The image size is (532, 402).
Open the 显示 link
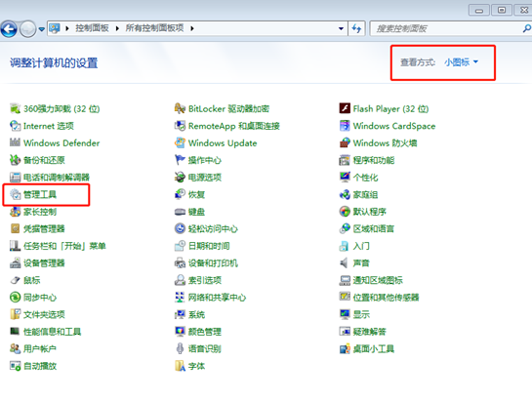(362, 314)
